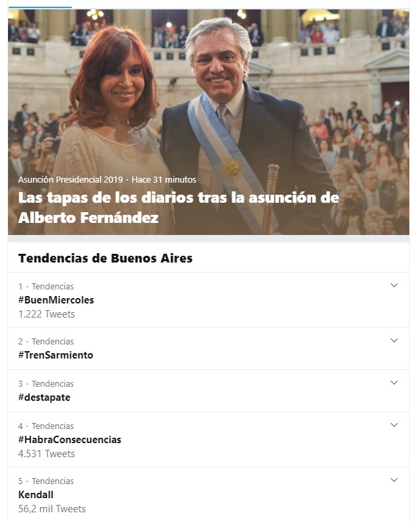Screen dimensions: 420x521
Task: Click the "1.222 Tweets" count
Action: click(46, 314)
